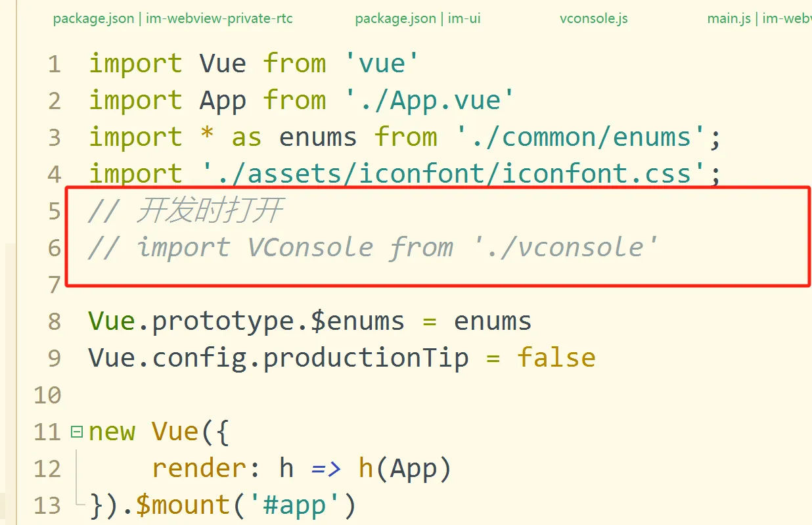
Task: Click the commented VConsole import line
Action: click(x=373, y=248)
